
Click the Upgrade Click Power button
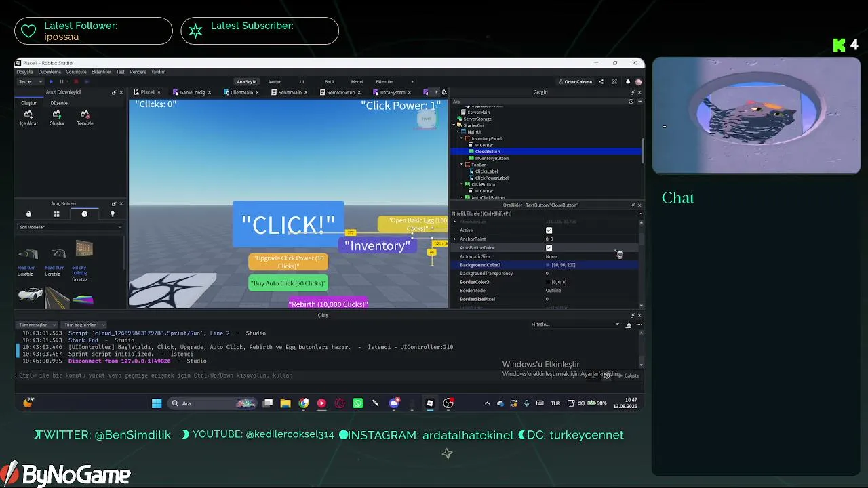pyautogui.click(x=288, y=262)
